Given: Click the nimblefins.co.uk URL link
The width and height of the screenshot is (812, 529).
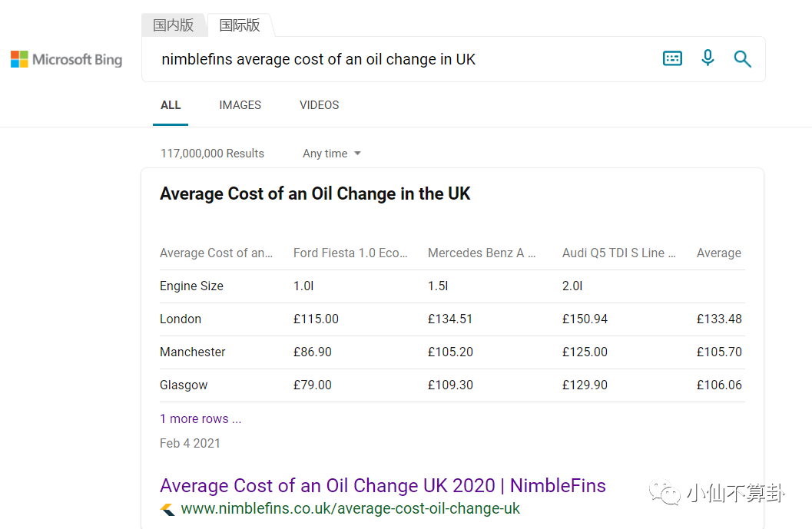Looking at the screenshot, I should [x=350, y=509].
